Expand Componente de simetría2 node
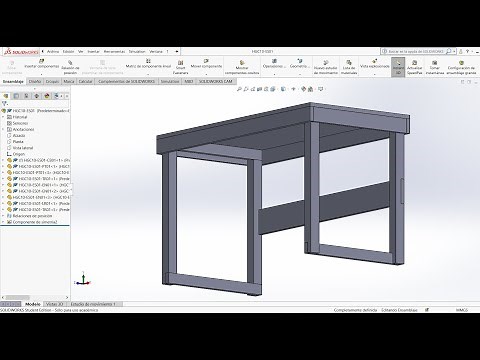480x360 pixels. 3,222
